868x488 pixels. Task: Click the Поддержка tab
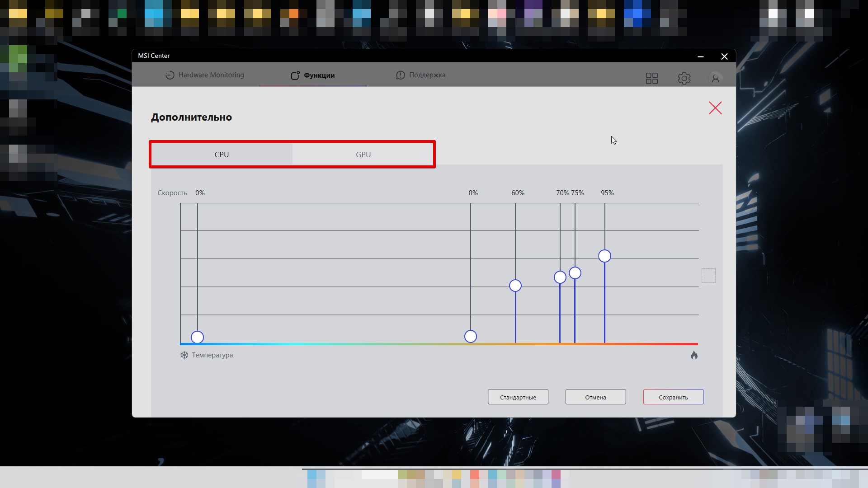coord(426,75)
